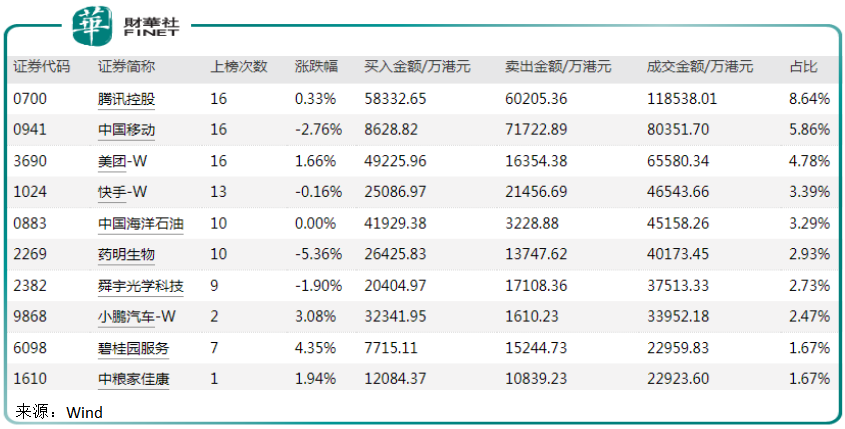
Task: Select stock code 0700 cell
Action: pos(30,99)
